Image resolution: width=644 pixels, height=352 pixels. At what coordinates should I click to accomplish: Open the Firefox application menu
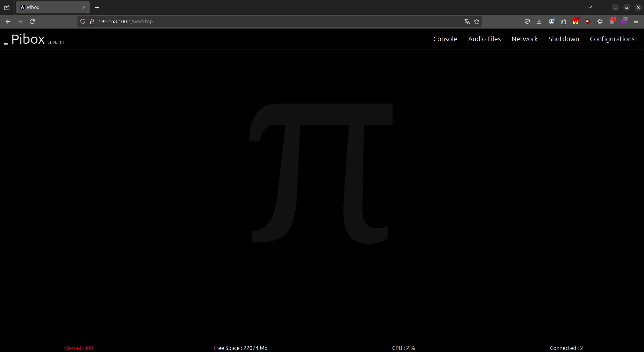coord(636,21)
